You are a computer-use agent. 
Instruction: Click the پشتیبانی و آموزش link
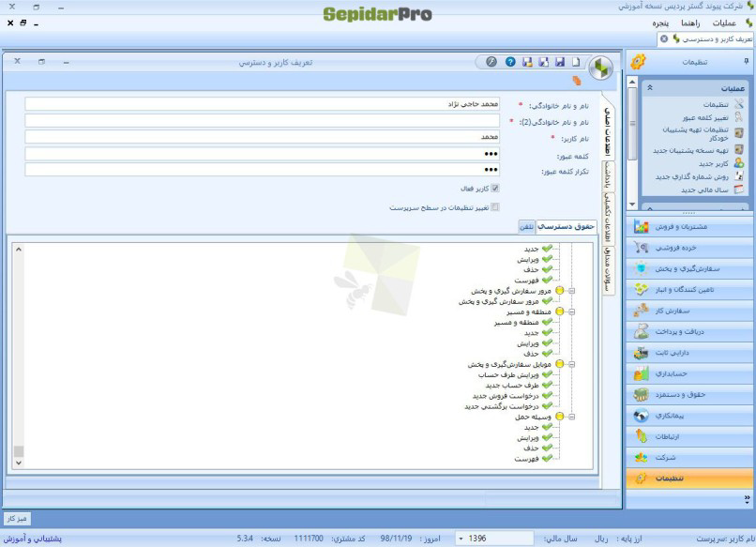[33, 539]
